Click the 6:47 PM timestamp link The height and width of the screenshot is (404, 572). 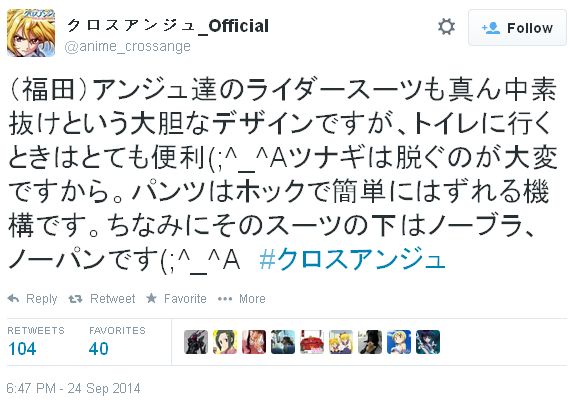pyautogui.click(x=73, y=388)
